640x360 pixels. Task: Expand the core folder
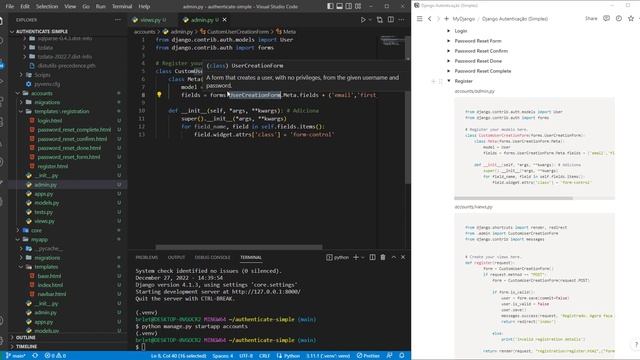pos(36,230)
